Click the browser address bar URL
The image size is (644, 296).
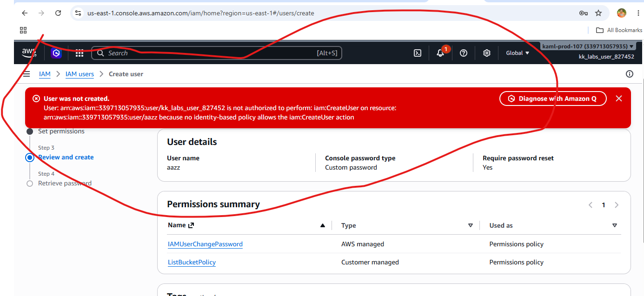201,13
